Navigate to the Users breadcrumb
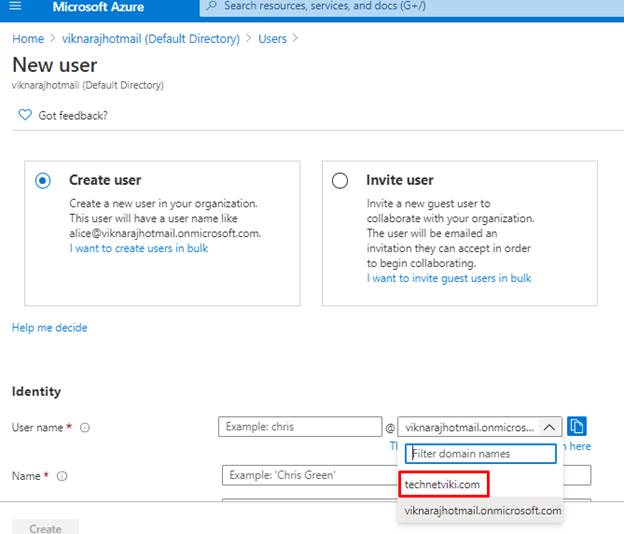 pyautogui.click(x=272, y=39)
